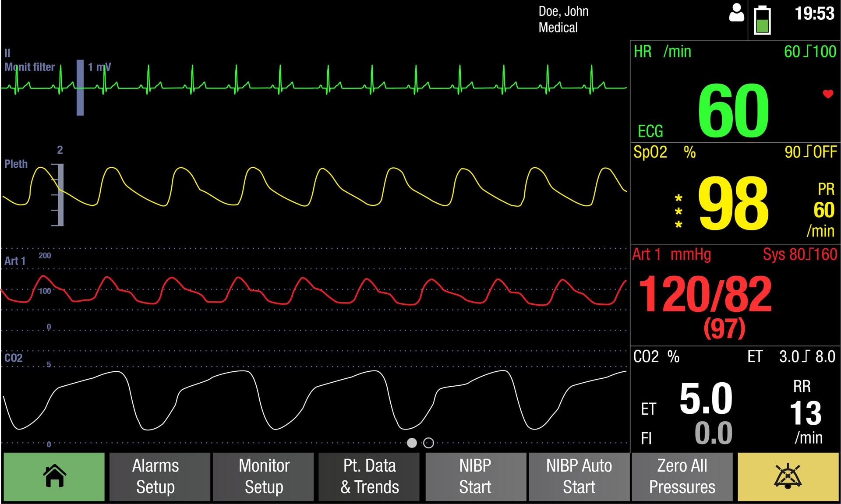Viewport: 841px width, 504px height.
Task: Tap the heart icon in the HR tile
Action: pyautogui.click(x=827, y=93)
